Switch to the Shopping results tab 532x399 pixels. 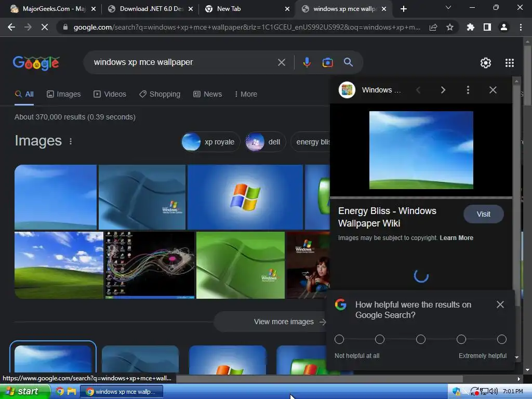pyautogui.click(x=160, y=94)
